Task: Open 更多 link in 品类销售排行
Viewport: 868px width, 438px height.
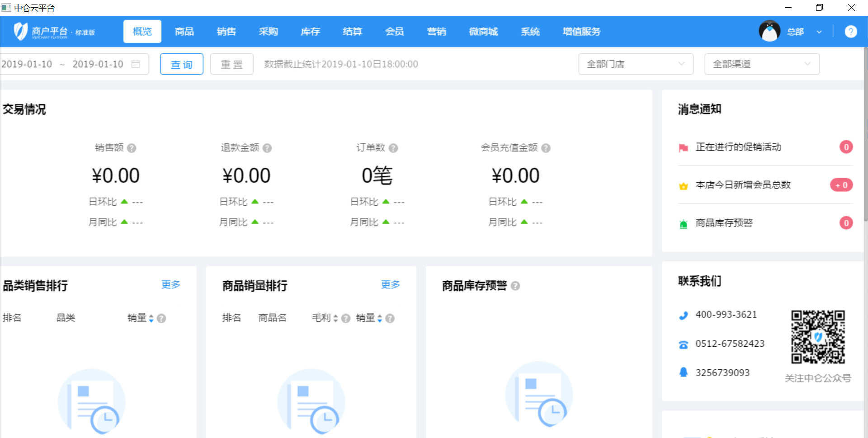Action: pos(170,285)
